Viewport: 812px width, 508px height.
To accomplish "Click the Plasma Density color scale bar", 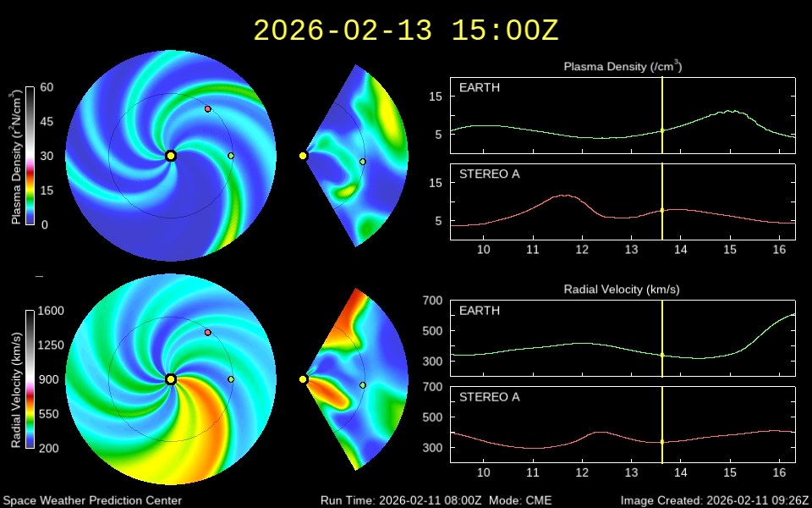I will [x=30, y=156].
